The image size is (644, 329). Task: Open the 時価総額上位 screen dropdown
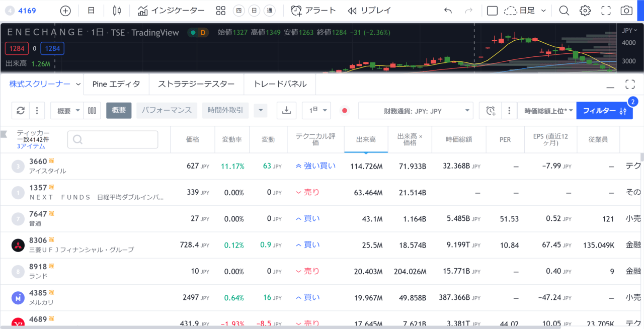pos(547,111)
